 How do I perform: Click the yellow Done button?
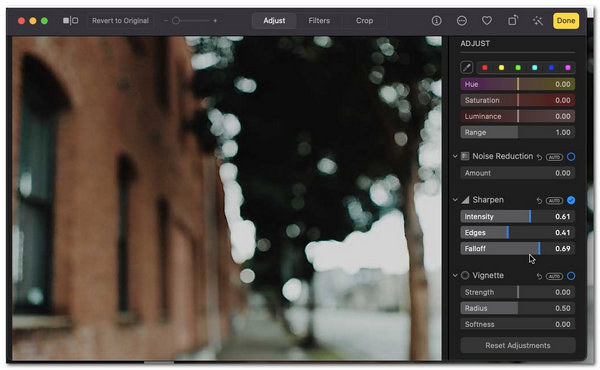566,21
